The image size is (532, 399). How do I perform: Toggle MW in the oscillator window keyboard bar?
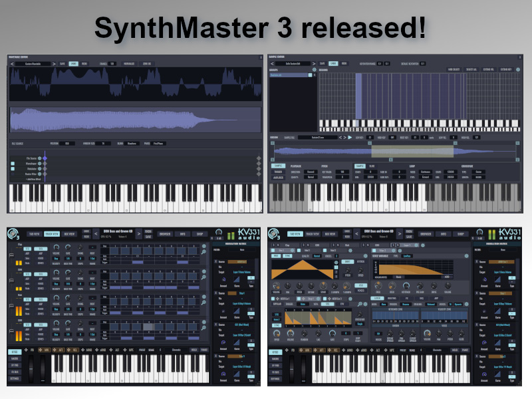[305, 350]
